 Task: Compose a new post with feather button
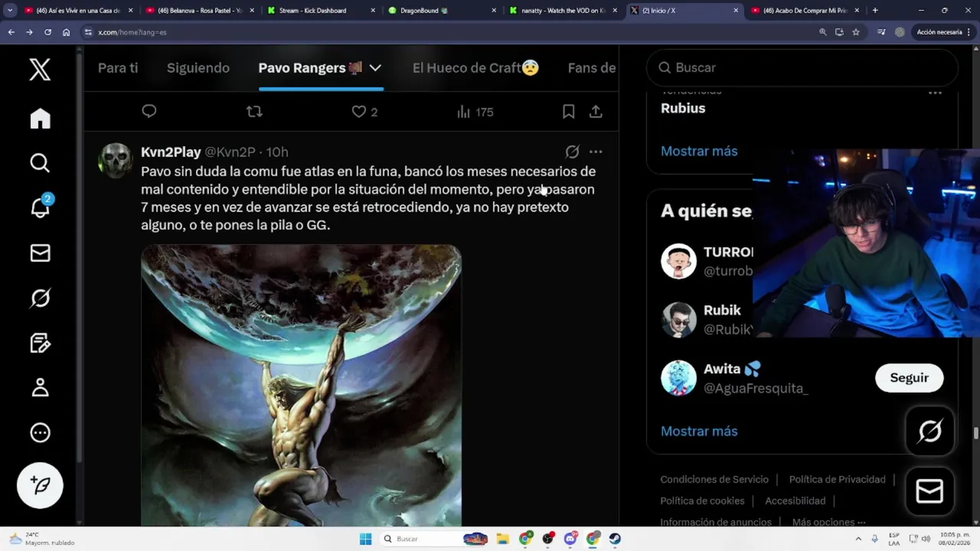click(40, 485)
